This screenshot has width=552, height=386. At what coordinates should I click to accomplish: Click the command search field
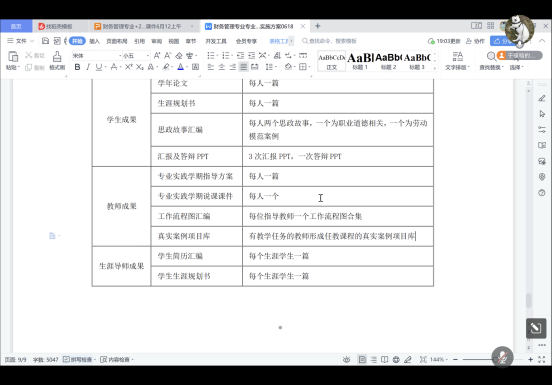(330, 41)
